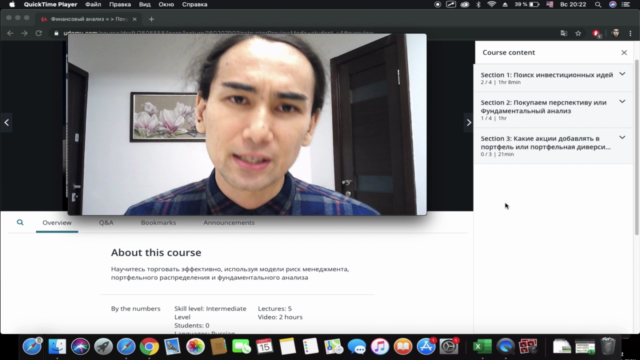Click the search magnifier beside Overview tab

pyautogui.click(x=20, y=222)
